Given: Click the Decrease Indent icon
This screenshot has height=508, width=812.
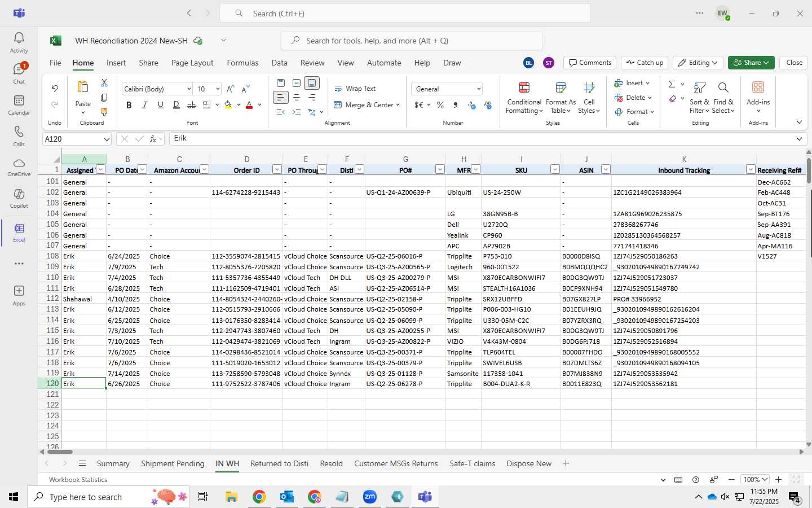Looking at the screenshot, I should point(280,112).
